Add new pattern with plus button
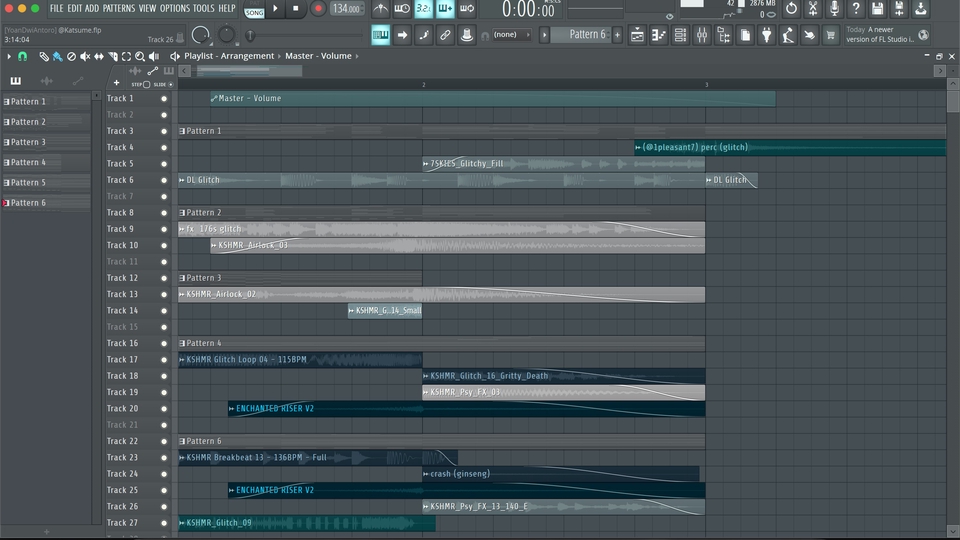 click(617, 35)
